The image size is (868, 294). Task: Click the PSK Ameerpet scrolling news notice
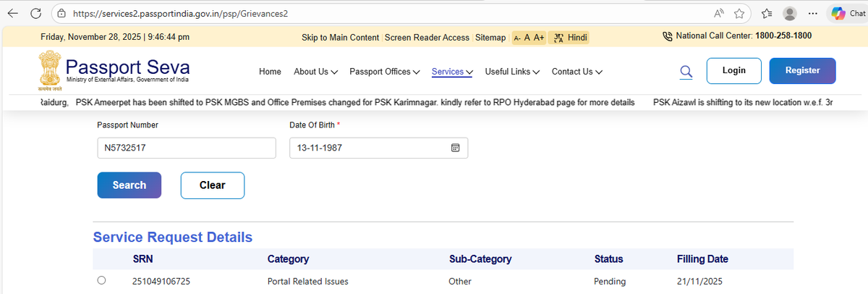(354, 103)
